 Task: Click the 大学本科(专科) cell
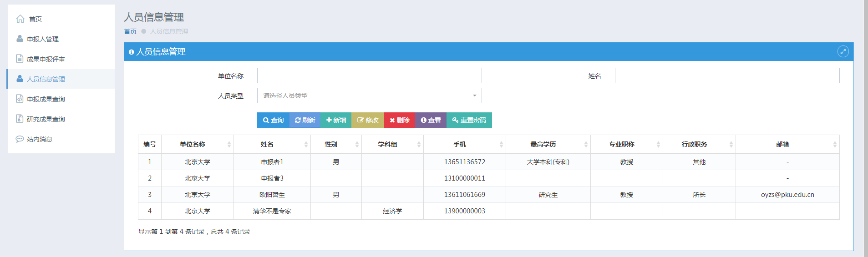click(548, 162)
